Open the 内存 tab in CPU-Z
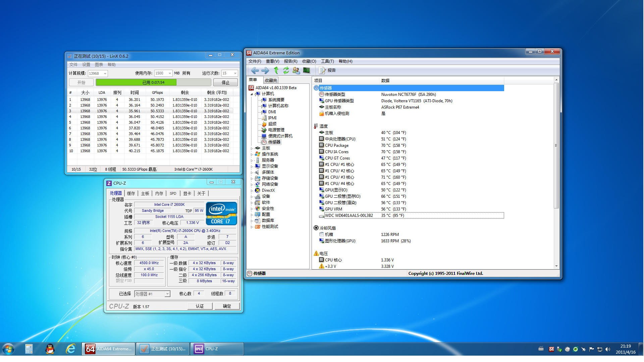644x362 pixels. click(x=159, y=193)
